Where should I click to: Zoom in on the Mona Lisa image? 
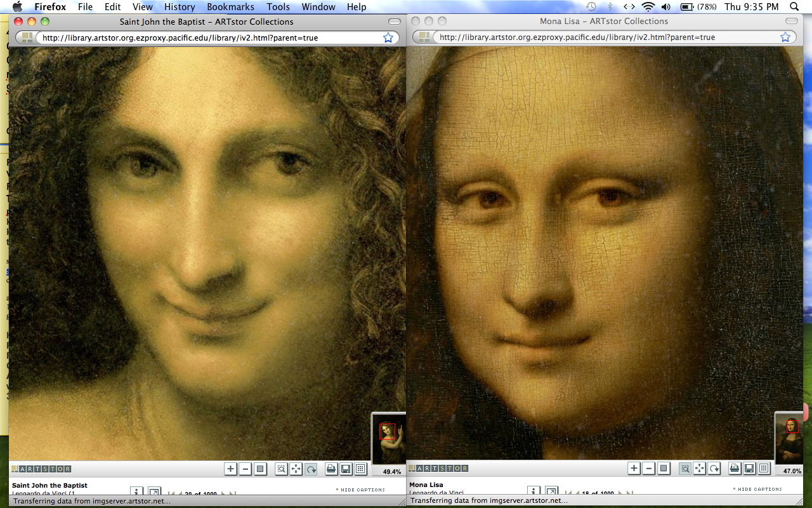point(634,468)
